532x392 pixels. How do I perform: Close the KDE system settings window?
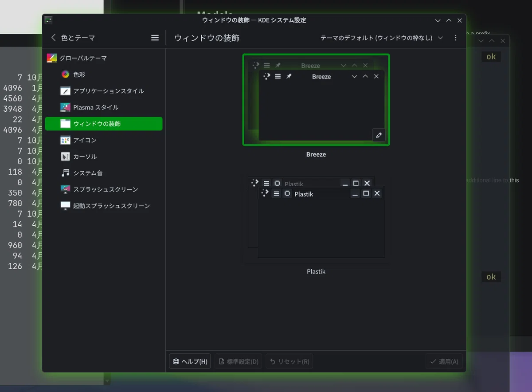tap(460, 20)
